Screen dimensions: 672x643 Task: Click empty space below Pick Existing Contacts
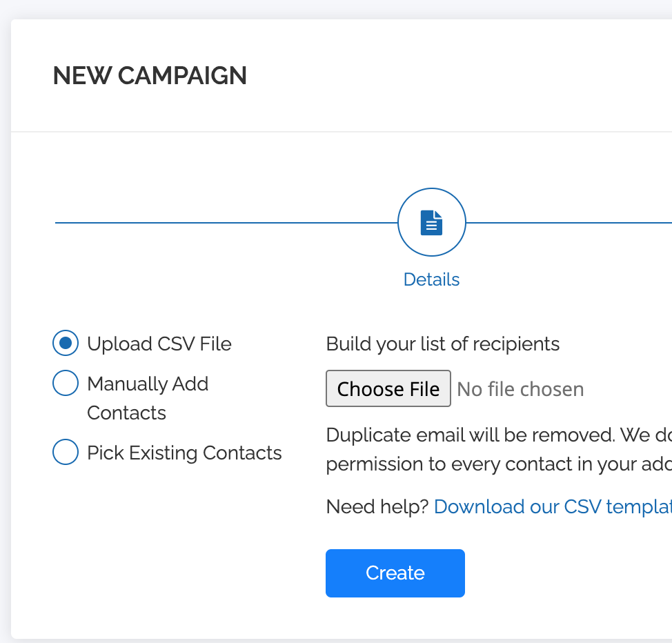click(x=166, y=538)
